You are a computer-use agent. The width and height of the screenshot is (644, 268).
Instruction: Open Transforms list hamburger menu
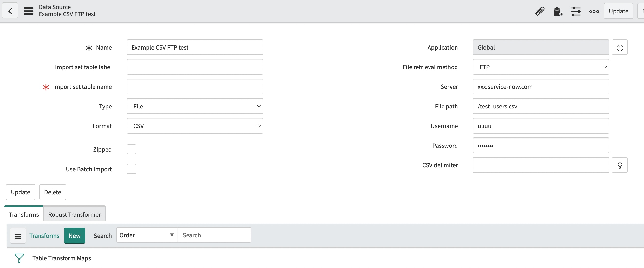coord(18,236)
